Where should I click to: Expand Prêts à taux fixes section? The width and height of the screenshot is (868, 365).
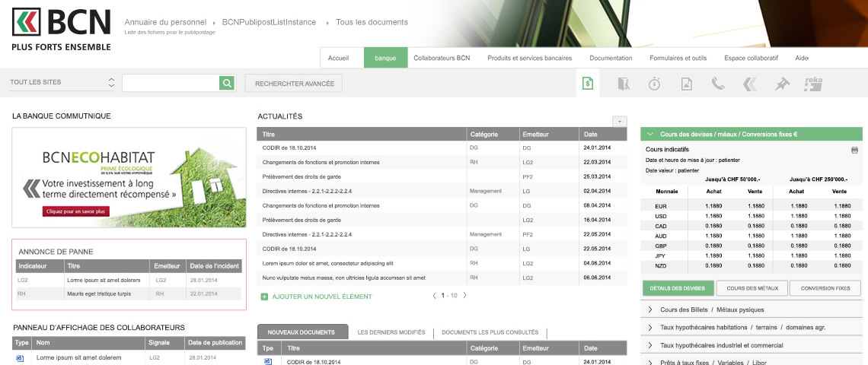coord(650,362)
